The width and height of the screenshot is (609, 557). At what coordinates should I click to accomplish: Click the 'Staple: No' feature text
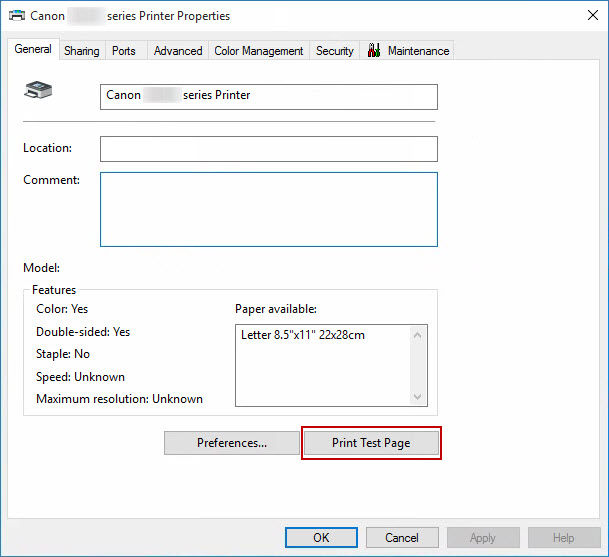pos(63,354)
